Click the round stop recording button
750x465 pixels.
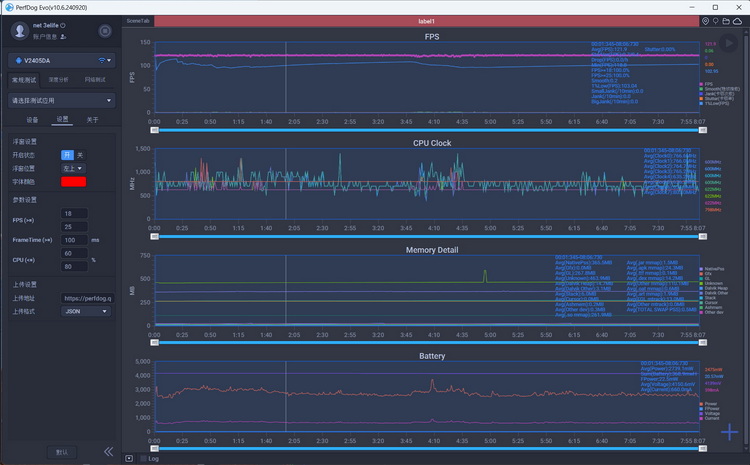[105, 31]
